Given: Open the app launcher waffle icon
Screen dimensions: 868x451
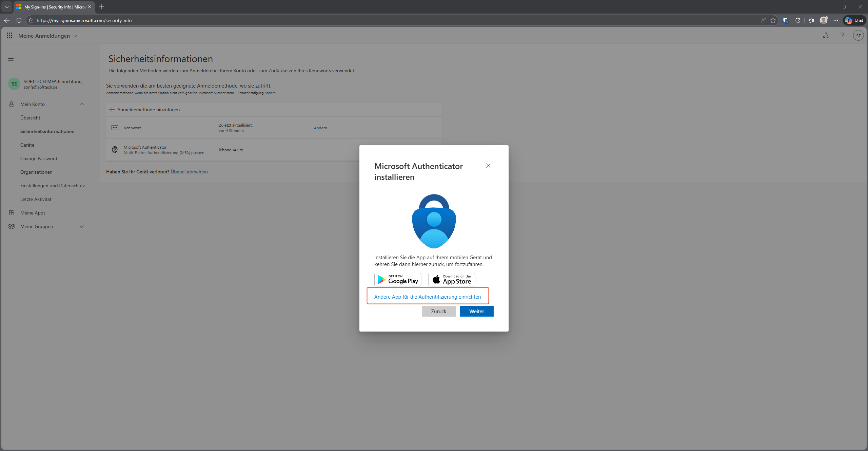Looking at the screenshot, I should 9,35.
